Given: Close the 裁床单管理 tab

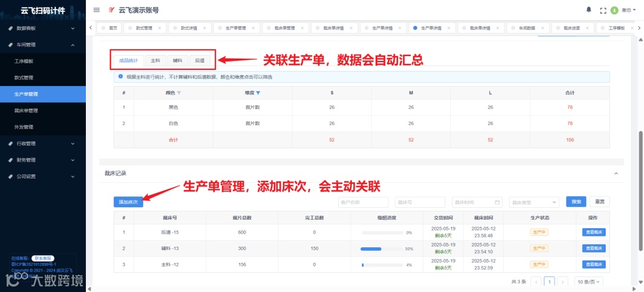Looking at the screenshot, I should click(x=302, y=28).
